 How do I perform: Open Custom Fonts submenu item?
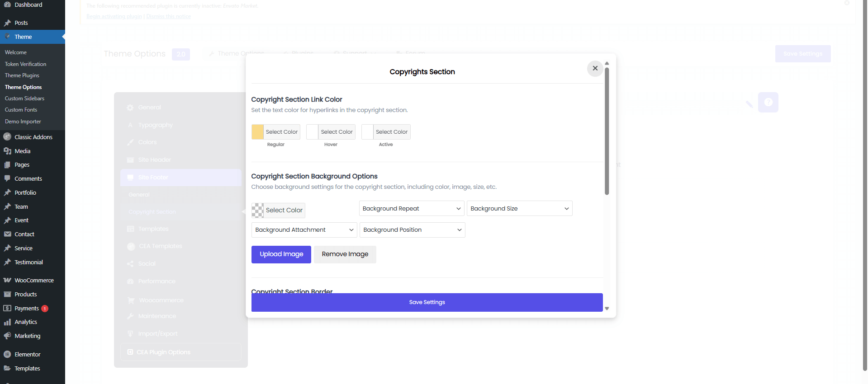click(21, 110)
